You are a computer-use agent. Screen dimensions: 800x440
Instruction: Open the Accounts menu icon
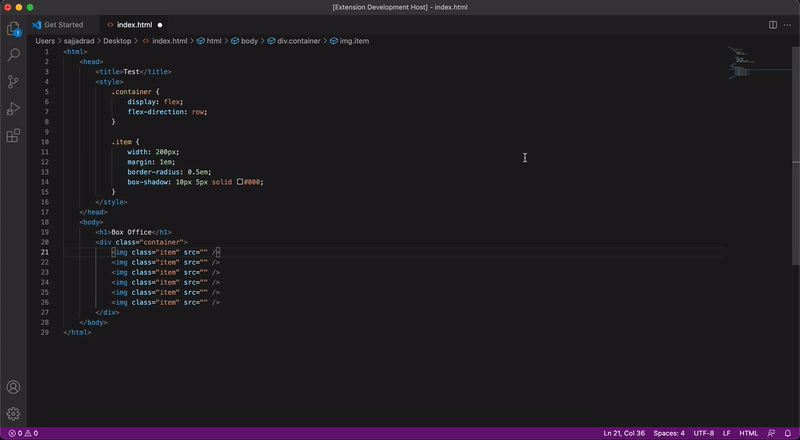pyautogui.click(x=14, y=387)
